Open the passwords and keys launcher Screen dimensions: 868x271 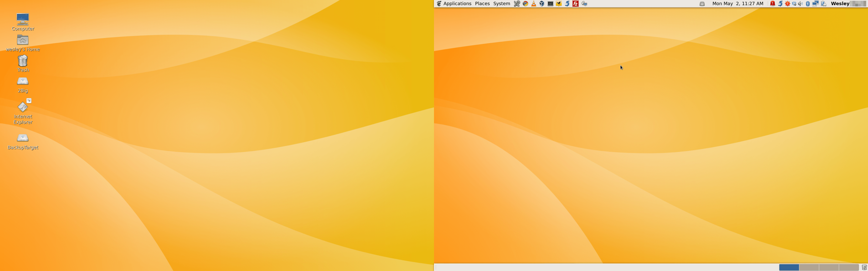(x=517, y=4)
